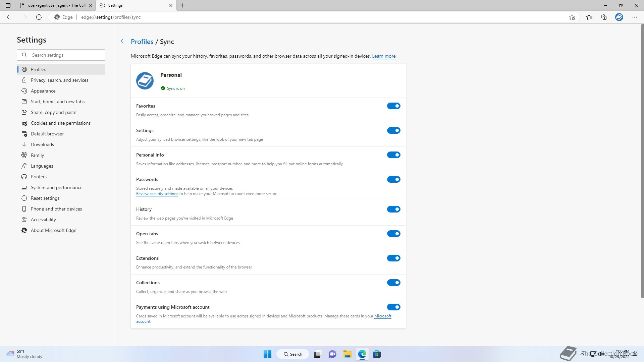This screenshot has width=644, height=362.
Task: Select Share, copy and paste settings
Action: coord(61,112)
